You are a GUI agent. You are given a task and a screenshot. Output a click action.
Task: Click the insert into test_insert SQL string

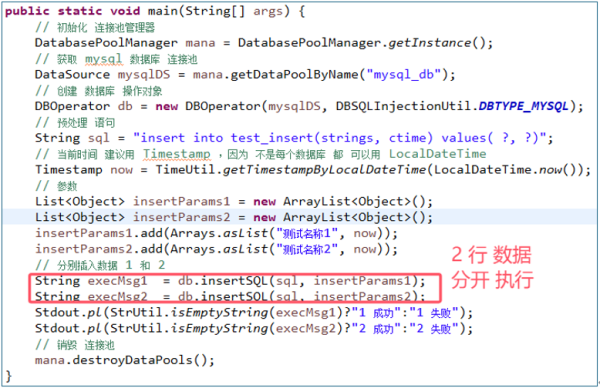pyautogui.click(x=340, y=138)
